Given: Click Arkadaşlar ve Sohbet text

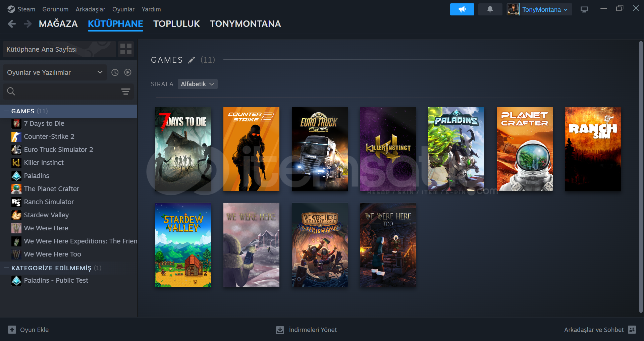Looking at the screenshot, I should [x=594, y=330].
